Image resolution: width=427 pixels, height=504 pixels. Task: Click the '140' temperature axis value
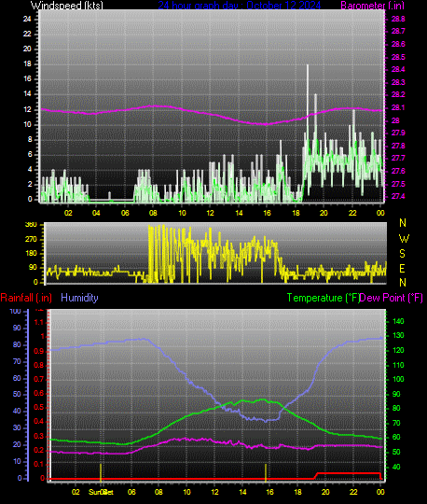coord(398,321)
